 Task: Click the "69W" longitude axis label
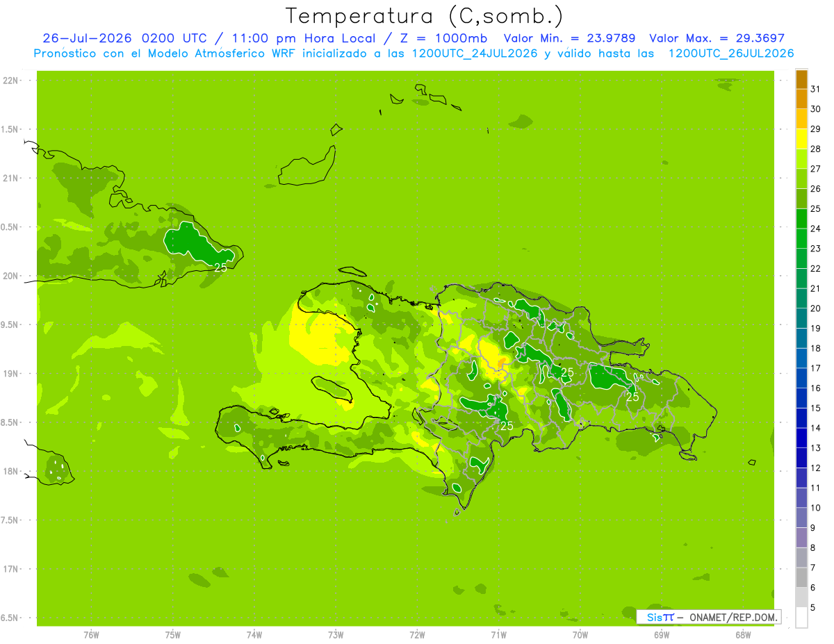[662, 634]
